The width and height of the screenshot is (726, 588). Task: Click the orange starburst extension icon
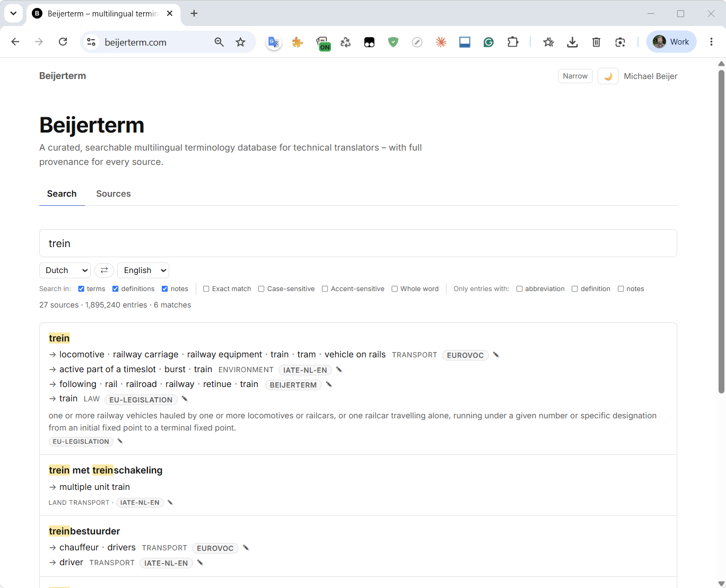441,42
